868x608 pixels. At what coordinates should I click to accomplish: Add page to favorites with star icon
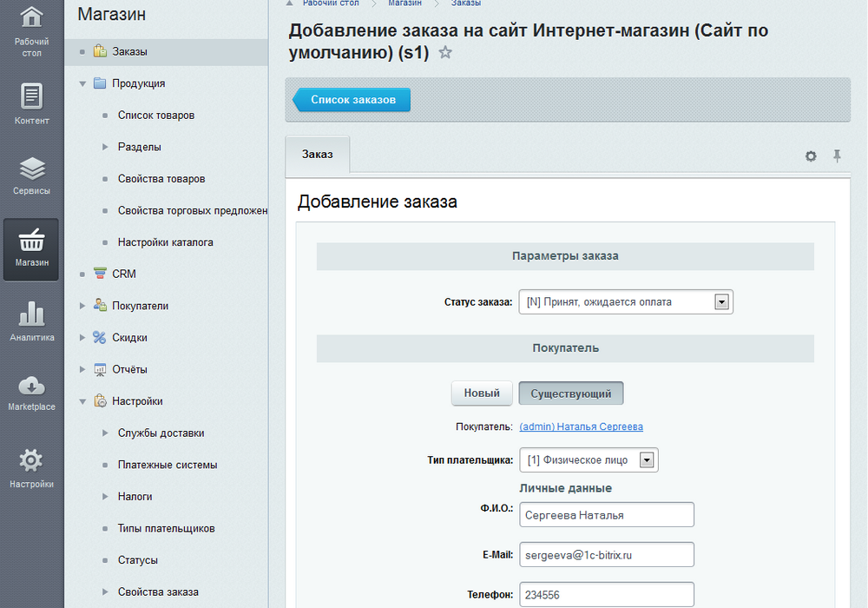click(x=445, y=53)
